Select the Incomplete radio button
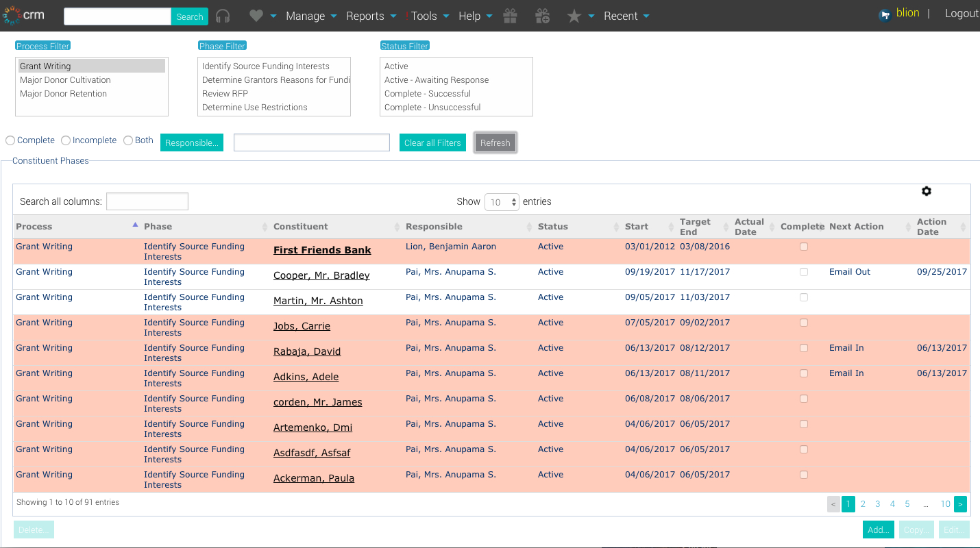980x548 pixels. pyautogui.click(x=66, y=140)
